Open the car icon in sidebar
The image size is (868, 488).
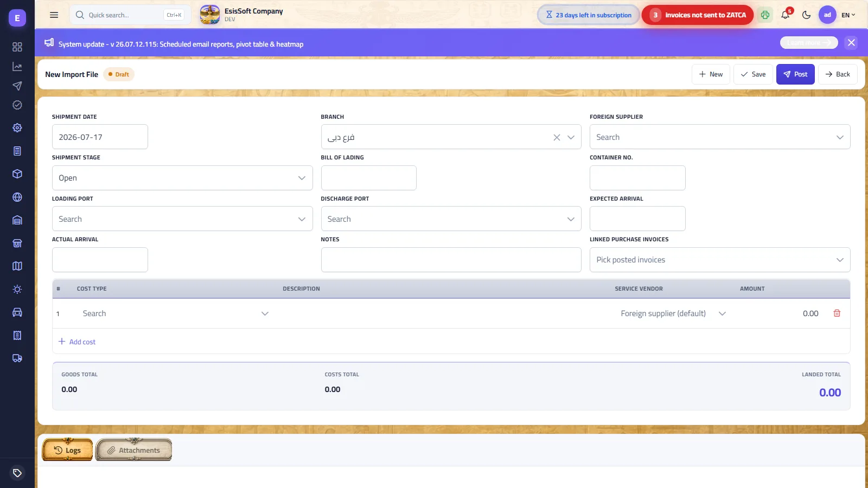(17, 312)
